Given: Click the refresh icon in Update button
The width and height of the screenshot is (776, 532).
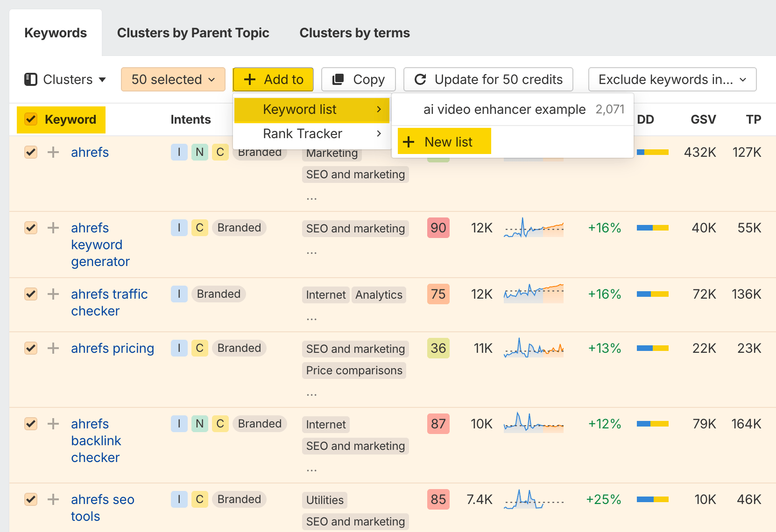Looking at the screenshot, I should [420, 79].
